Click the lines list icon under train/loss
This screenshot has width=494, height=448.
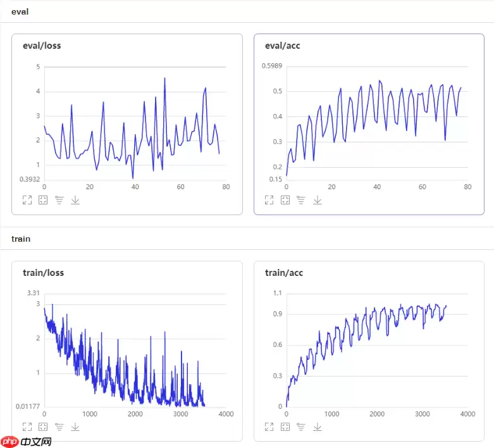point(59,427)
